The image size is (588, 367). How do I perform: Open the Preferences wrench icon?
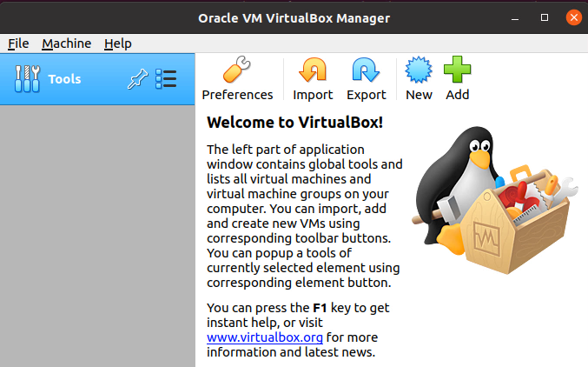(x=237, y=70)
